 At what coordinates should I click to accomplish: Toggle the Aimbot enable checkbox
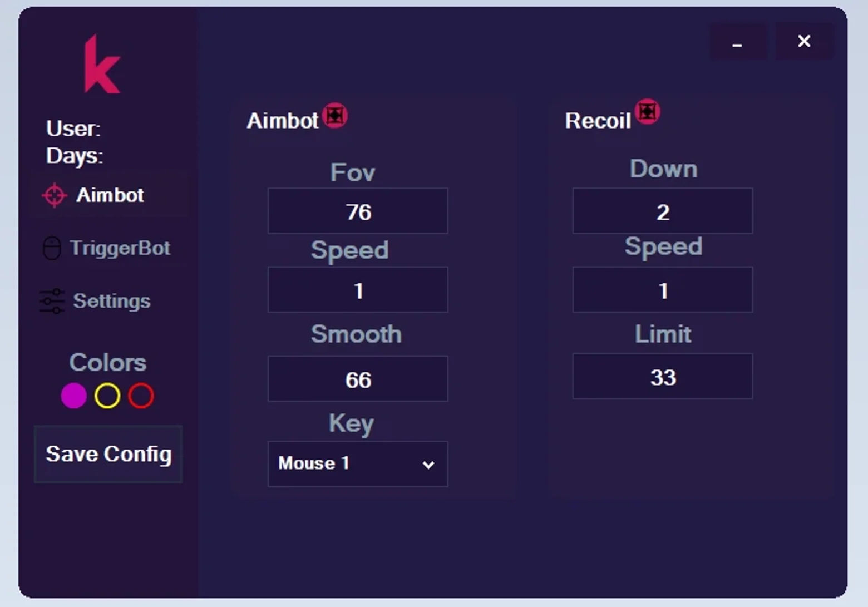click(x=335, y=115)
